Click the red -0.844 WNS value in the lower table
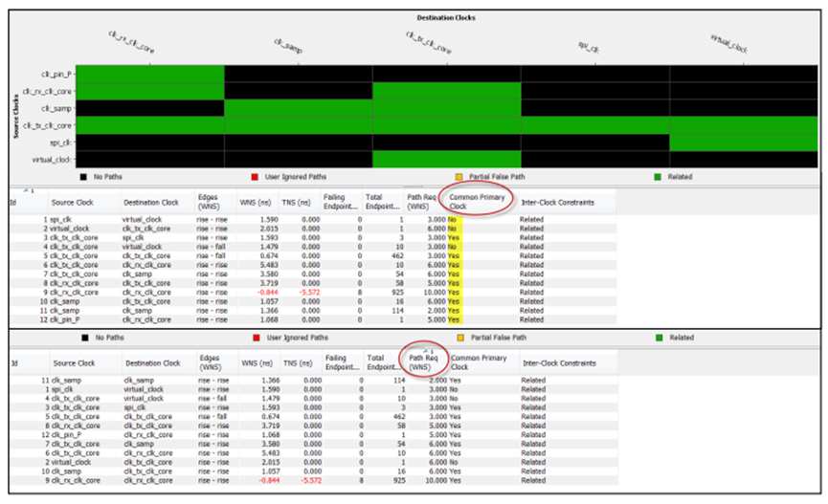This screenshot has height=504, width=828. (269, 480)
